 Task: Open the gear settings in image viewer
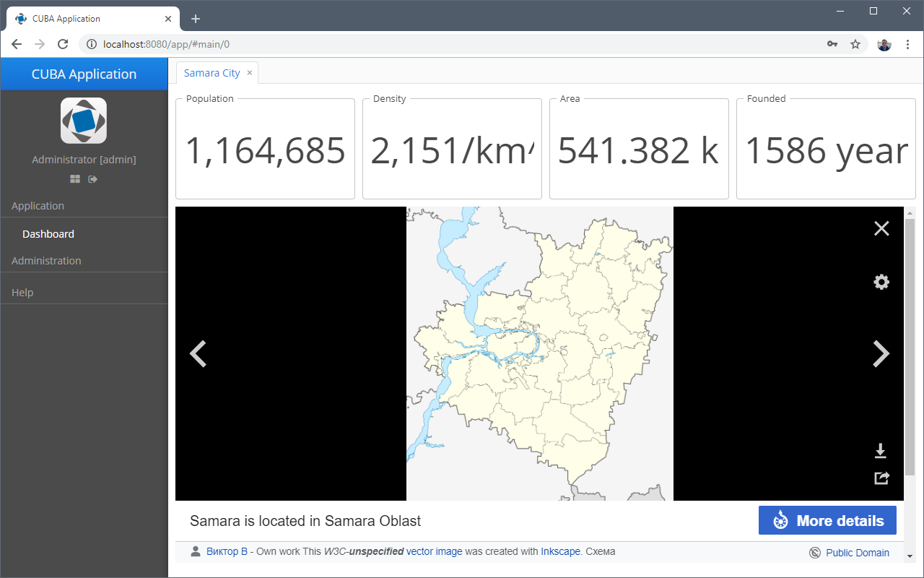pyautogui.click(x=881, y=282)
